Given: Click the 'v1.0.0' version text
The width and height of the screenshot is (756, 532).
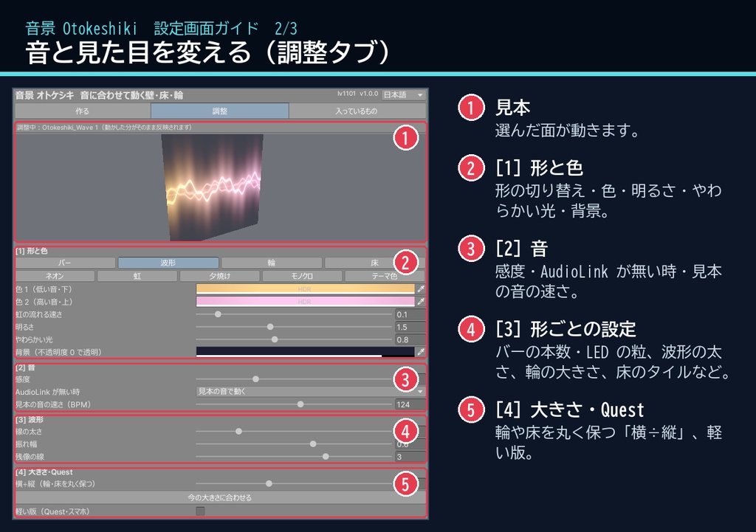Looking at the screenshot, I should click(x=369, y=94).
